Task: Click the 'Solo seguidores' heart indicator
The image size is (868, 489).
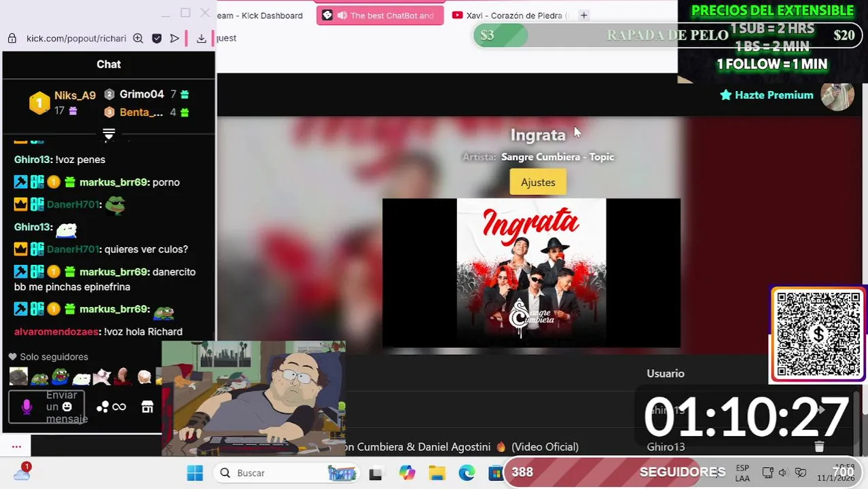Action: (x=48, y=357)
